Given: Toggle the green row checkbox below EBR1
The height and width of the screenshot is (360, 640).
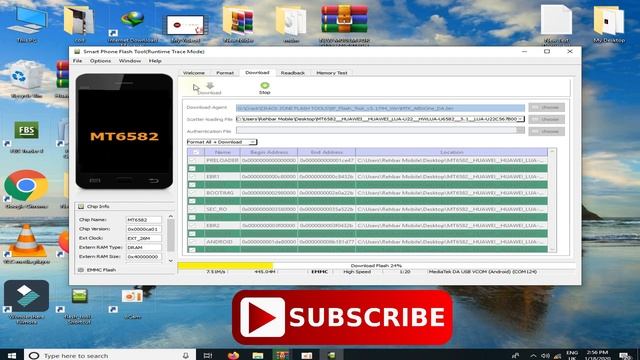Looking at the screenshot, I should point(192,185).
